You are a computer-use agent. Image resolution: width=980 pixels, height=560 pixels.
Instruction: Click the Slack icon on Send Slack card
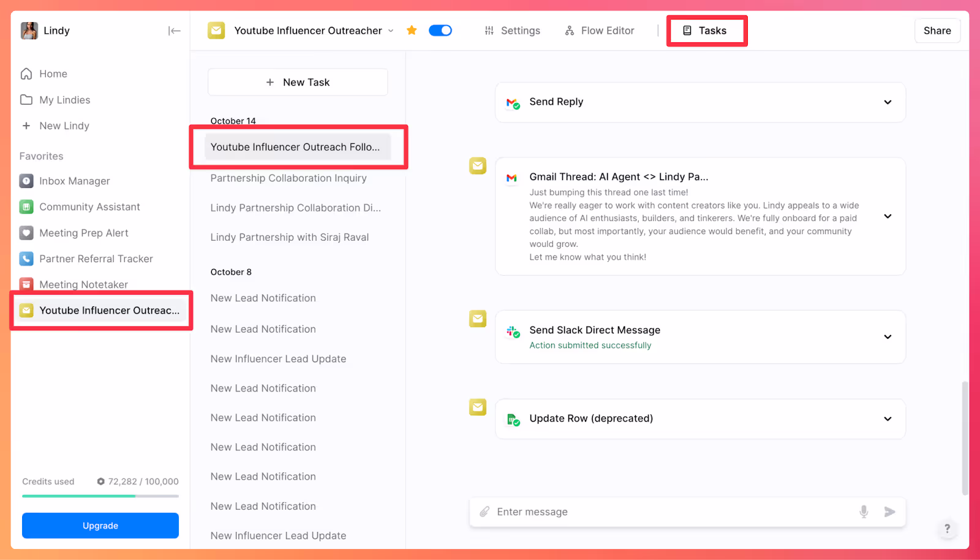513,331
